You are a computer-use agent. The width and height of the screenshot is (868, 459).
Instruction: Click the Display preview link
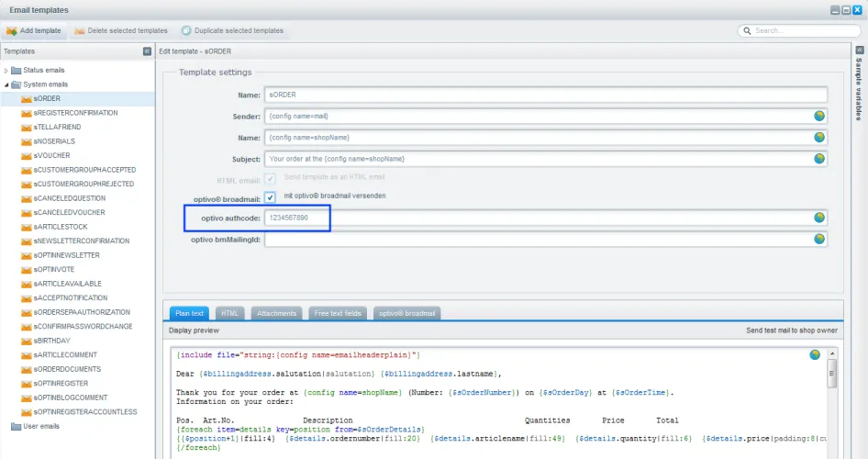click(x=194, y=330)
